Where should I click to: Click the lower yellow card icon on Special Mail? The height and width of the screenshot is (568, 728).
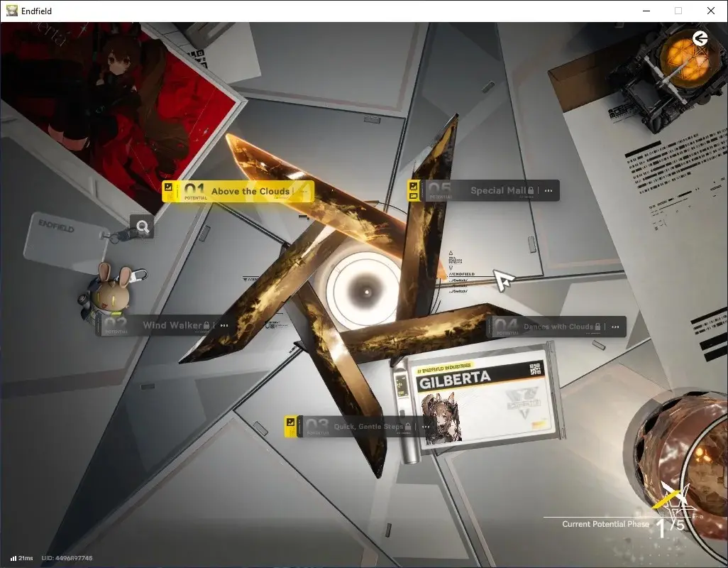pos(413,196)
